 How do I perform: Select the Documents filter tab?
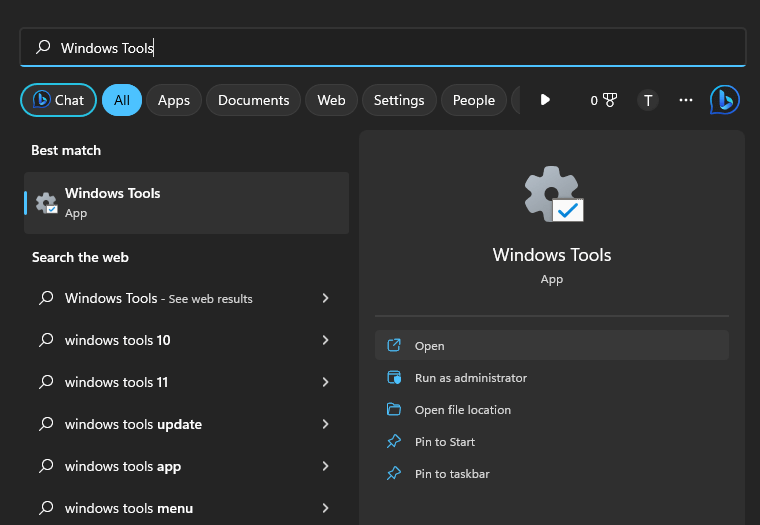tap(253, 100)
